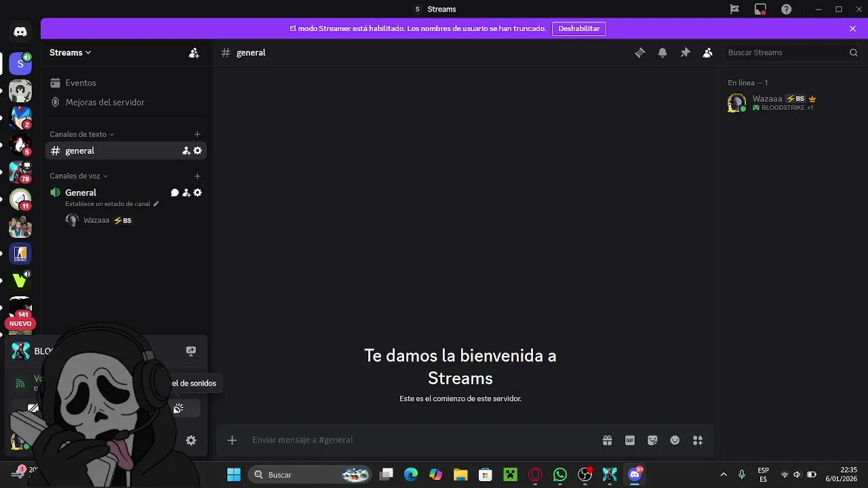Toggle the member list visibility
Viewport: 868px width, 488px height.
(707, 53)
